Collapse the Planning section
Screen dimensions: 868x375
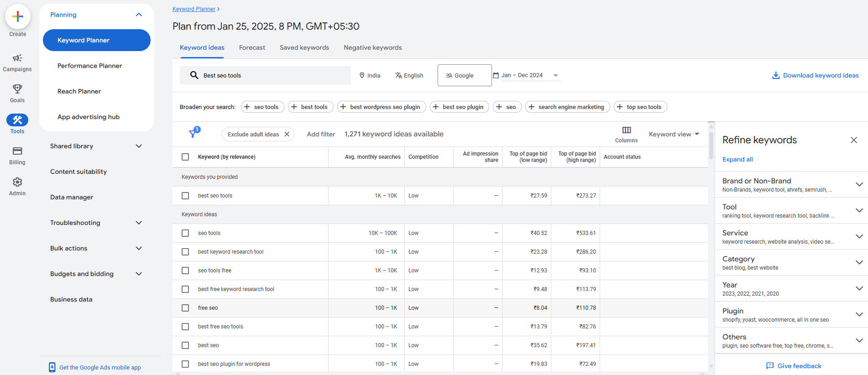click(x=139, y=15)
